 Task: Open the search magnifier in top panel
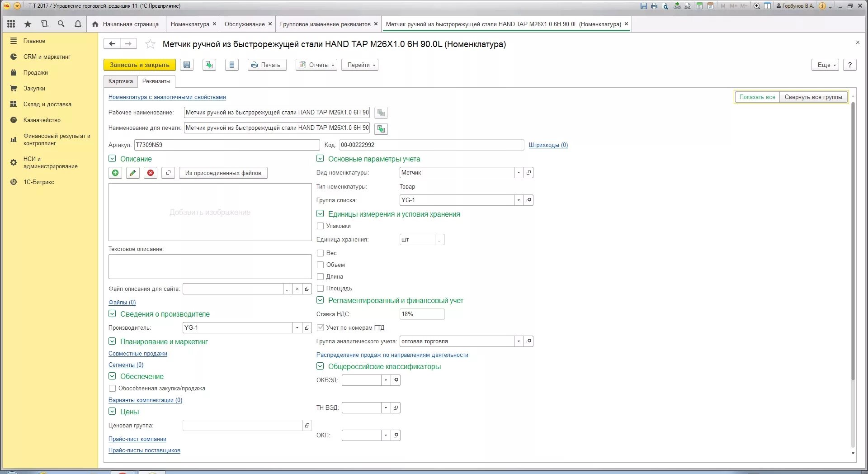[x=61, y=24]
